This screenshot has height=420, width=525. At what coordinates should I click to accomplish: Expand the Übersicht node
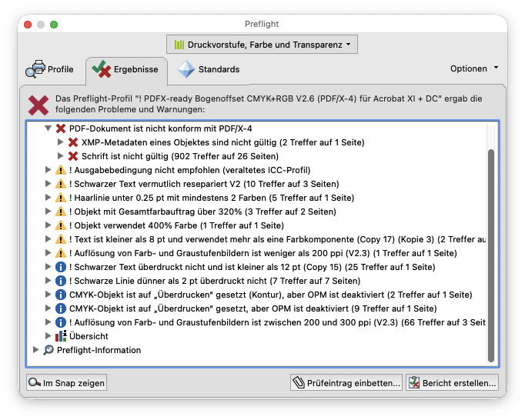(48, 335)
